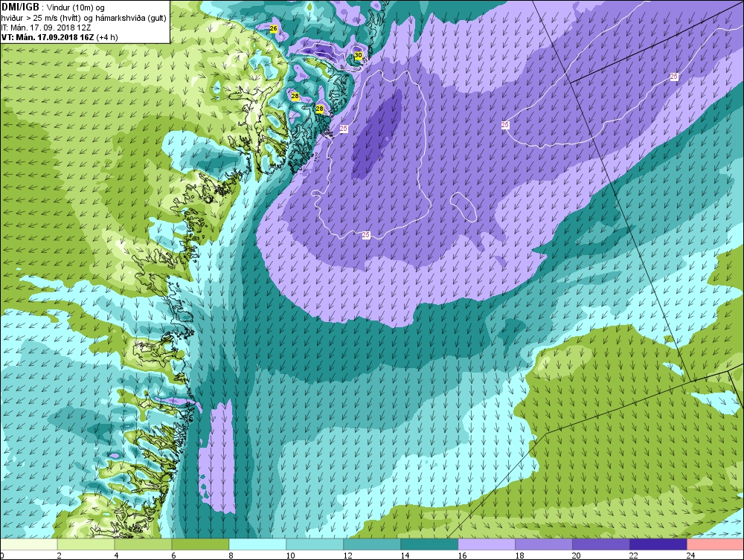Click the legend tick value 24
The width and height of the screenshot is (744, 560).
coord(691,556)
